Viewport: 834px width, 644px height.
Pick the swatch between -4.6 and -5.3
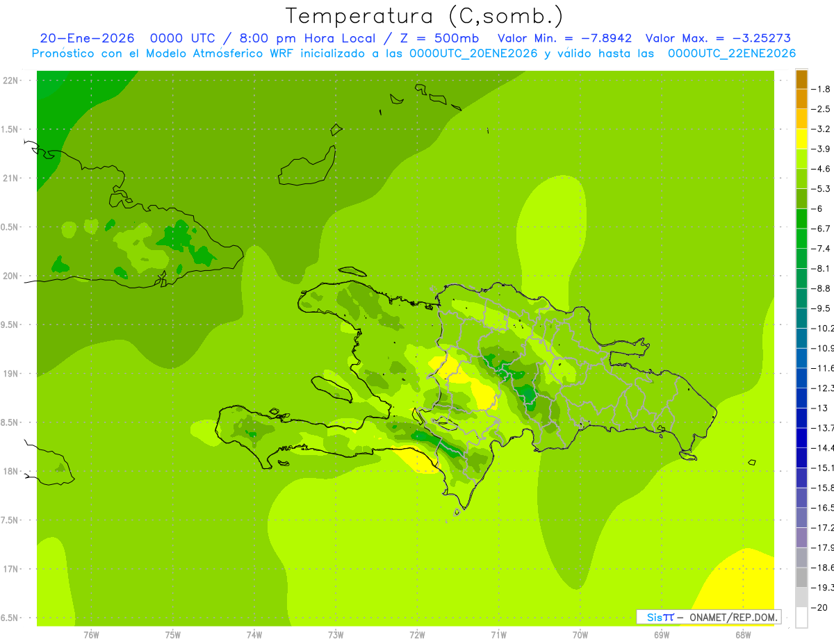click(x=801, y=179)
